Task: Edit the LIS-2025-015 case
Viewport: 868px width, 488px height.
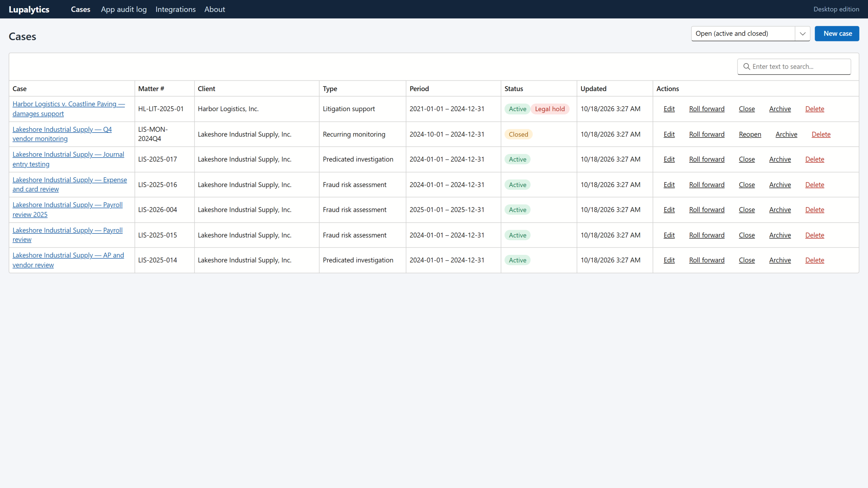Action: coord(669,235)
